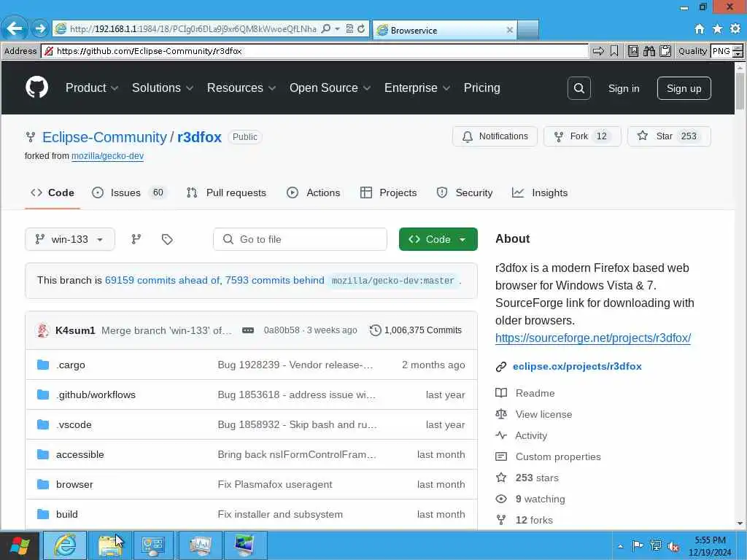Expand the Resources menu
The image size is (747, 560).
coord(241,87)
